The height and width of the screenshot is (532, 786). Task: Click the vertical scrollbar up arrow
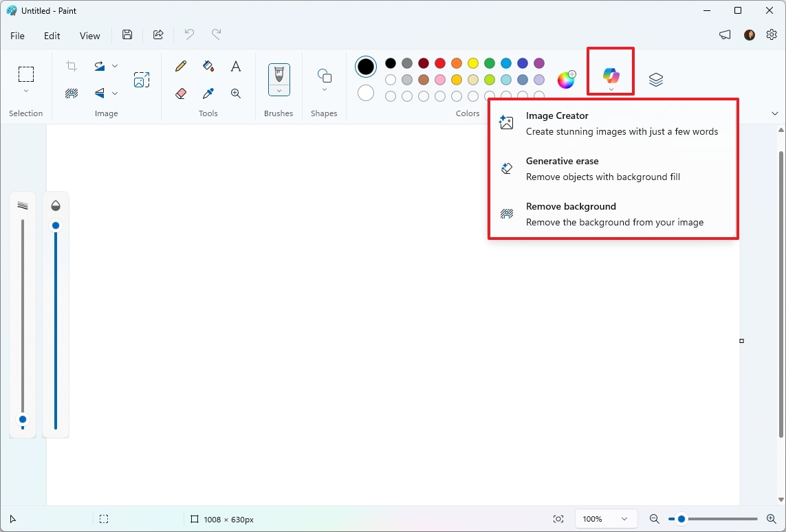pos(780,130)
